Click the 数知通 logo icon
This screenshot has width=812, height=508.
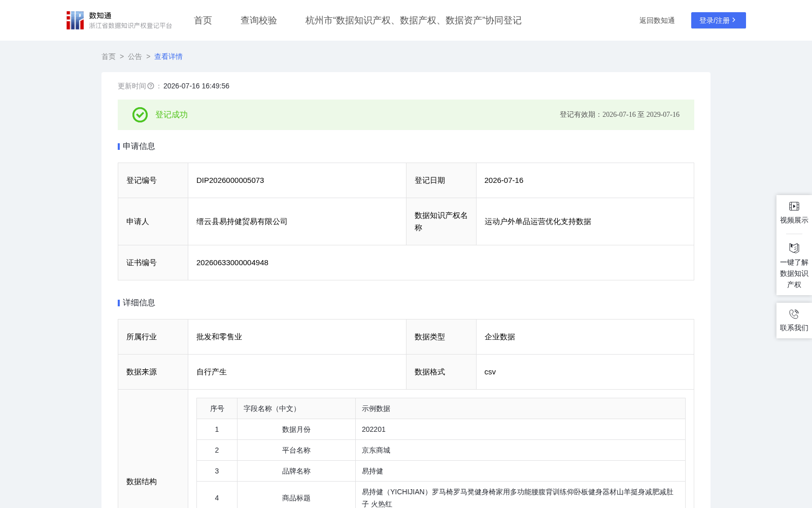pos(75,20)
